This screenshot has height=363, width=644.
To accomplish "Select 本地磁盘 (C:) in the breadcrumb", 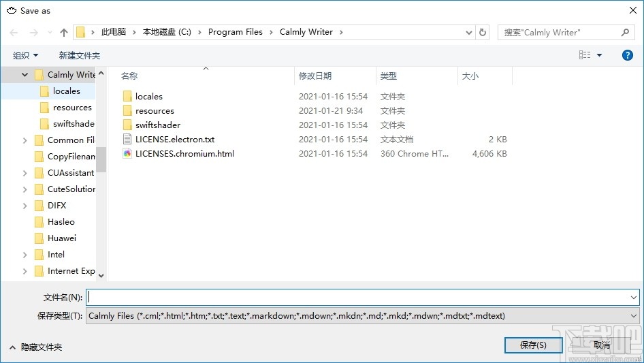I will [x=167, y=32].
